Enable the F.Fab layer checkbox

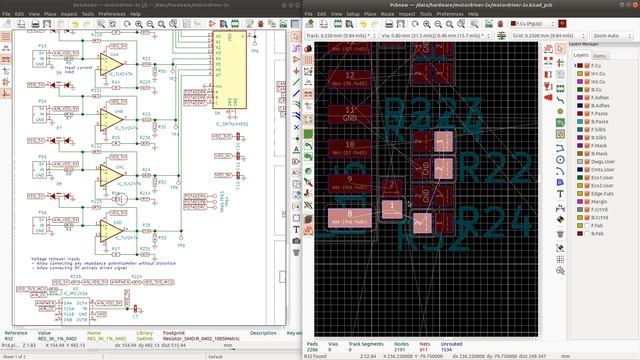point(587,225)
